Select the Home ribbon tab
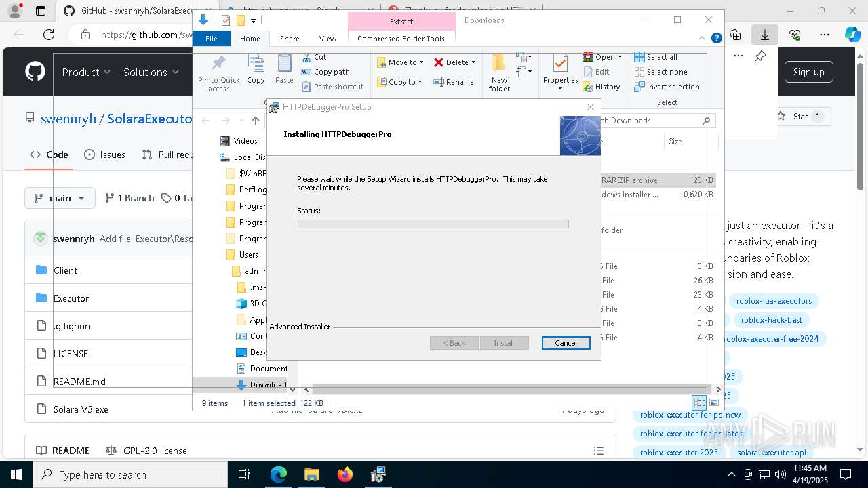868x488 pixels. 250,39
